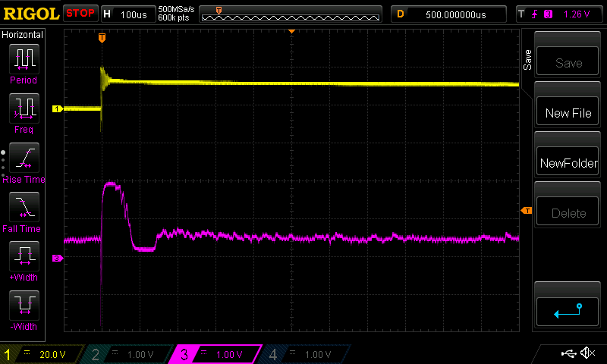Select the -Width measurement icon
The image size is (607, 364).
[x=24, y=305]
